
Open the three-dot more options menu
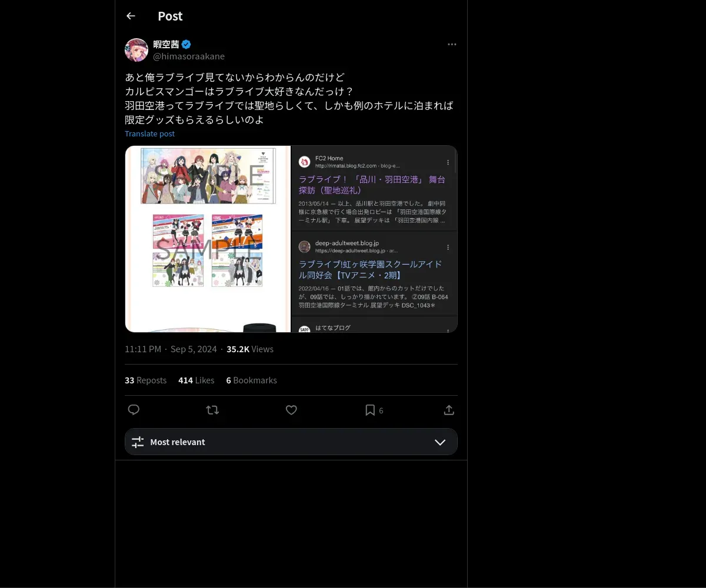click(x=452, y=44)
